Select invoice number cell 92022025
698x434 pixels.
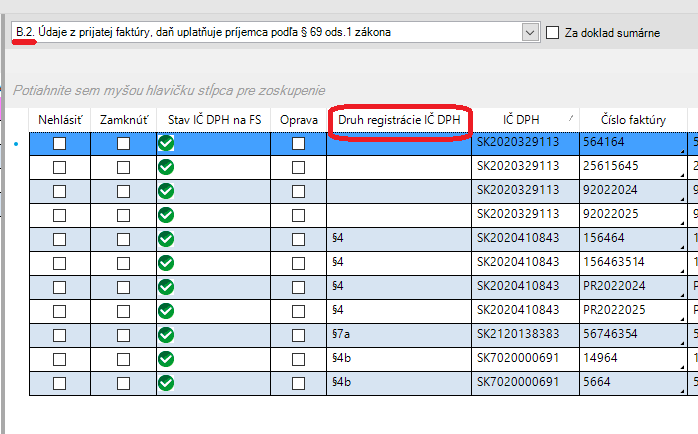633,215
